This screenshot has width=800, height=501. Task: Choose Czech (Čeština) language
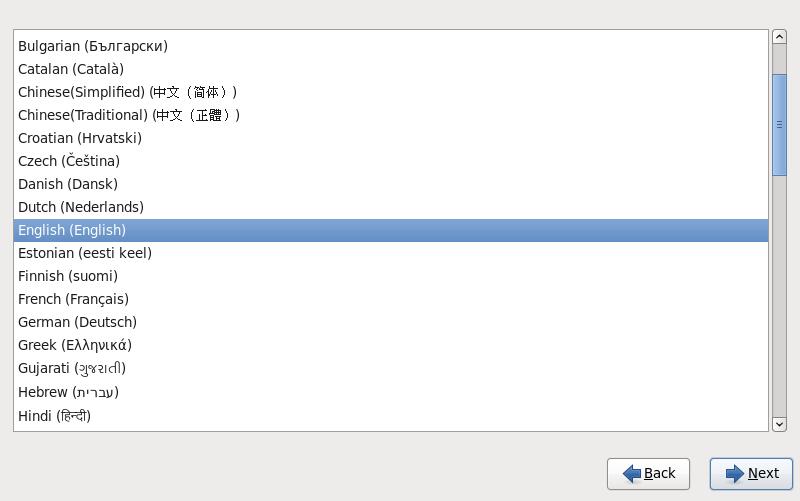[69, 161]
